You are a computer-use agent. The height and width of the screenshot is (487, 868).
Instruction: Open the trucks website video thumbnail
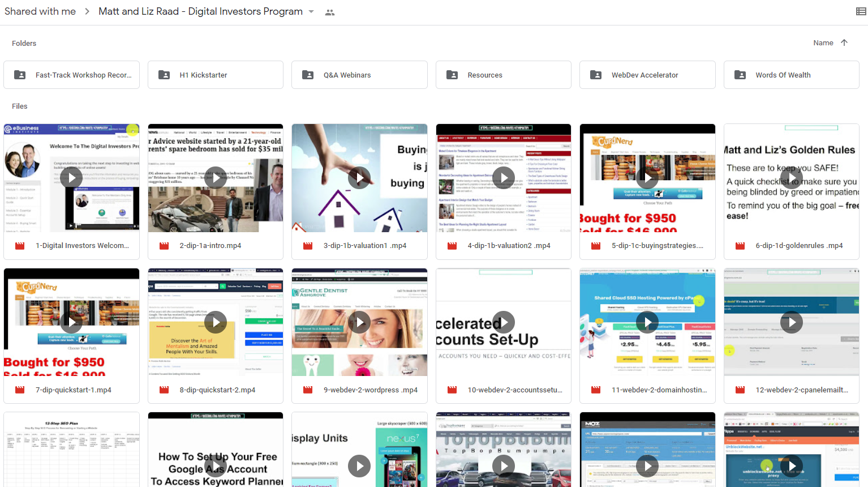[504, 450]
